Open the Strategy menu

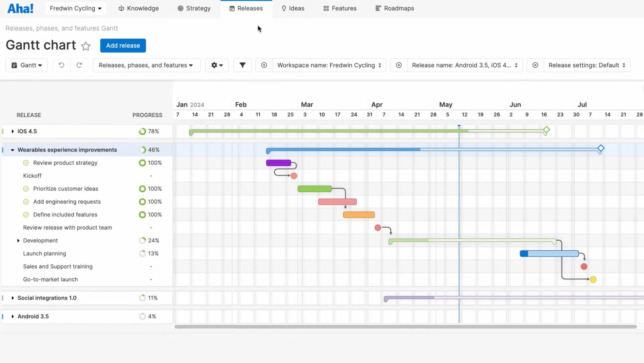coord(194,8)
